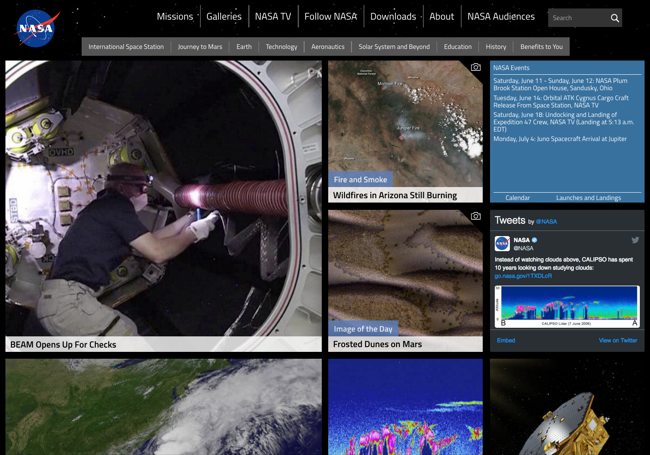Click the NASA account name in tweet
Image resolution: width=650 pixels, height=455 pixels.
[x=521, y=240]
